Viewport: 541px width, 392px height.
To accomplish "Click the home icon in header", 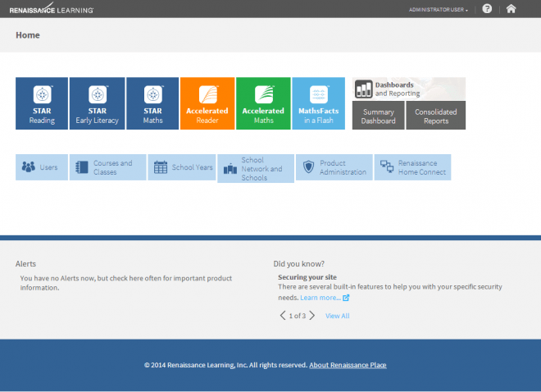I will point(511,9).
